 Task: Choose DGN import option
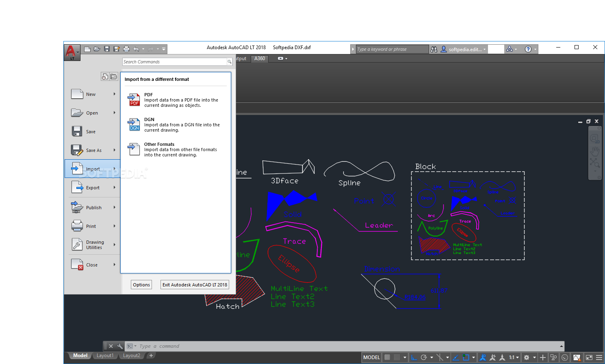click(176, 125)
